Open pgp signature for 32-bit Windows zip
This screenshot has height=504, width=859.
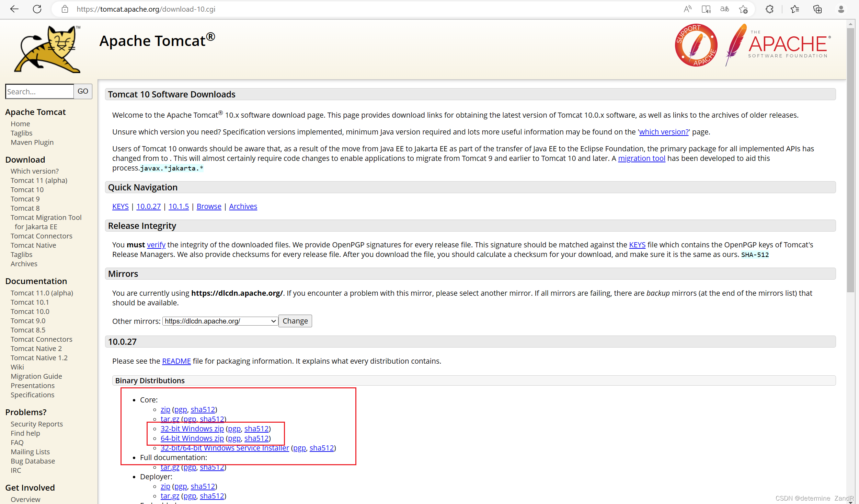coord(234,429)
